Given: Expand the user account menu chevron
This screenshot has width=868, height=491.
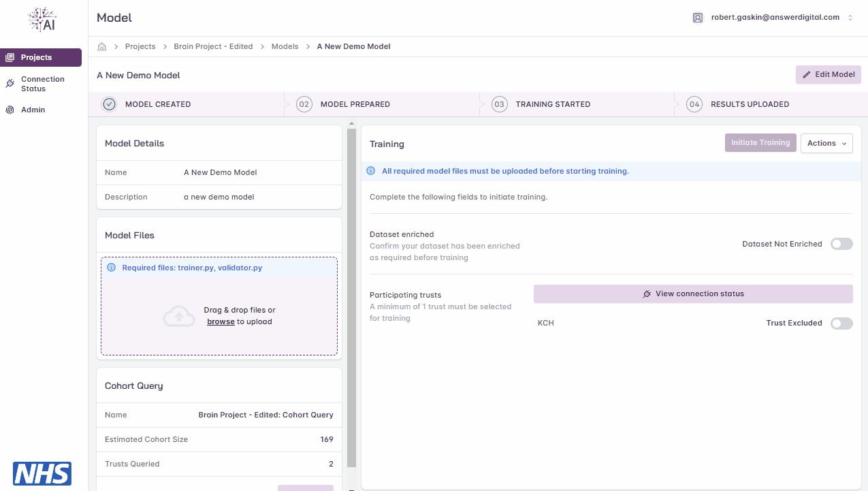Looking at the screenshot, I should coord(850,18).
